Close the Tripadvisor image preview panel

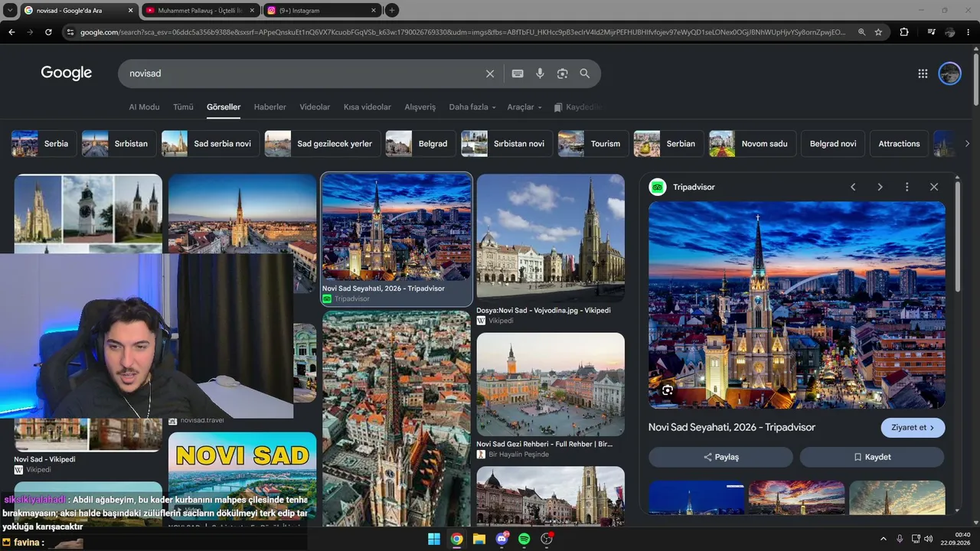933,187
